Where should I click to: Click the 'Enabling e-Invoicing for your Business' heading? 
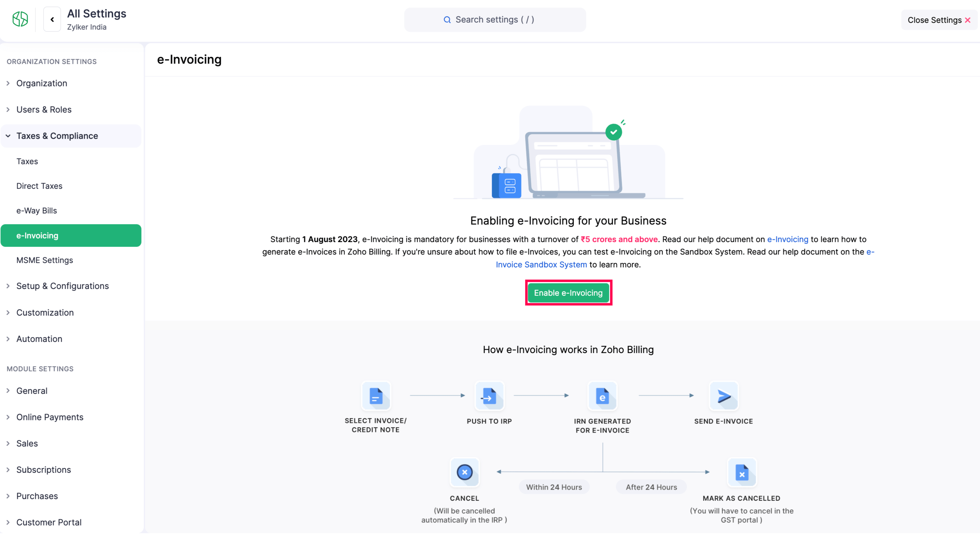pyautogui.click(x=568, y=221)
